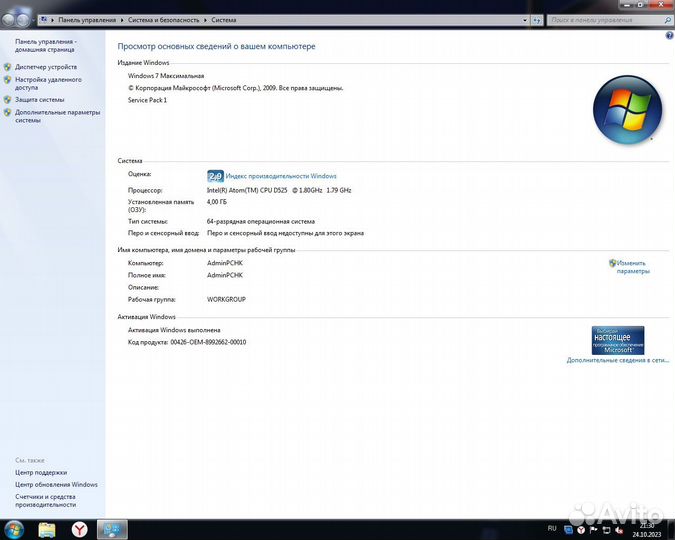
Task: Click shield icon next to Защита системы
Action: tap(7, 100)
